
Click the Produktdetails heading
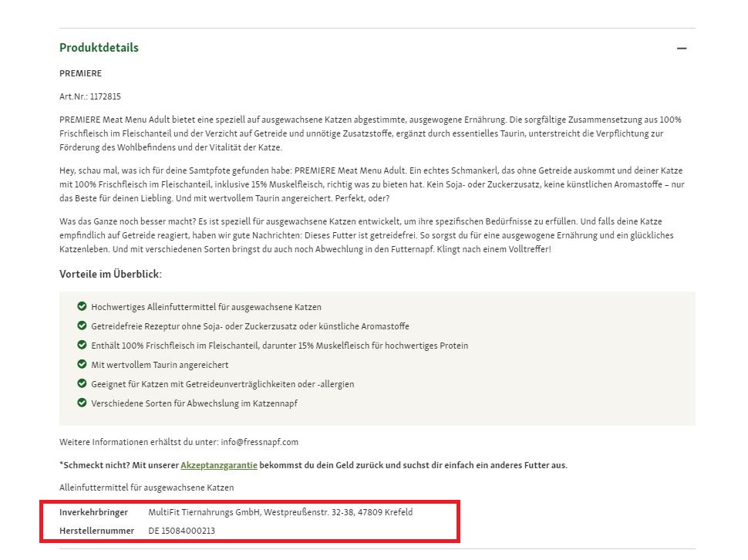99,48
